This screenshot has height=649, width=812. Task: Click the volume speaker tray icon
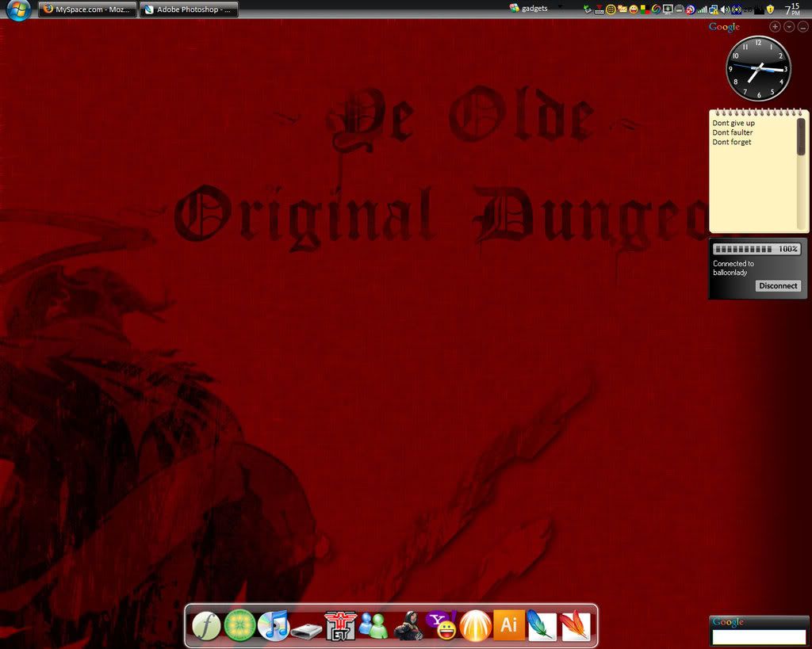725,10
